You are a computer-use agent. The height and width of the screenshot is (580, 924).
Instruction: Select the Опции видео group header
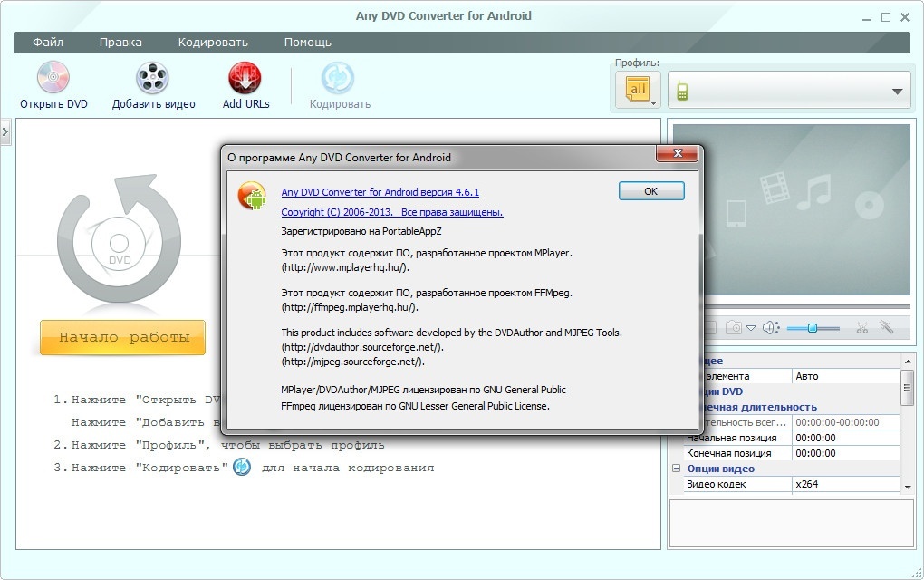721,469
